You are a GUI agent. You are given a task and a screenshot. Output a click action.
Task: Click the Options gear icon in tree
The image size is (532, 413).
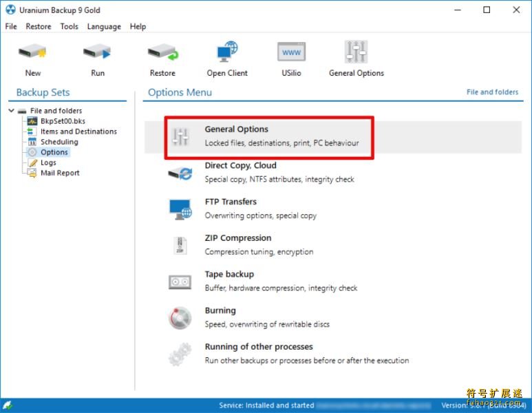pos(32,152)
